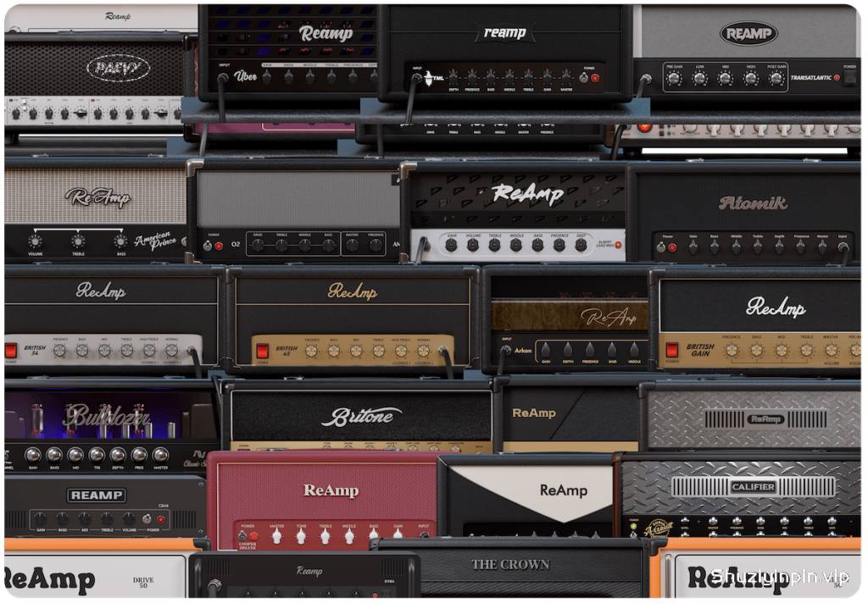Toggle the Transatlantic Power rocker switch
This screenshot has height=604, width=868.
tap(849, 77)
